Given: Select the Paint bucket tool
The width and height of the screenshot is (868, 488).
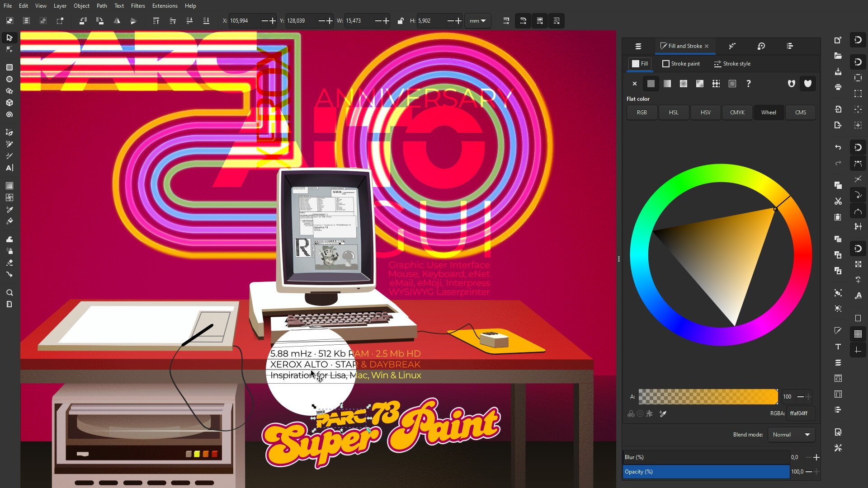Looking at the screenshot, I should coord(9,221).
